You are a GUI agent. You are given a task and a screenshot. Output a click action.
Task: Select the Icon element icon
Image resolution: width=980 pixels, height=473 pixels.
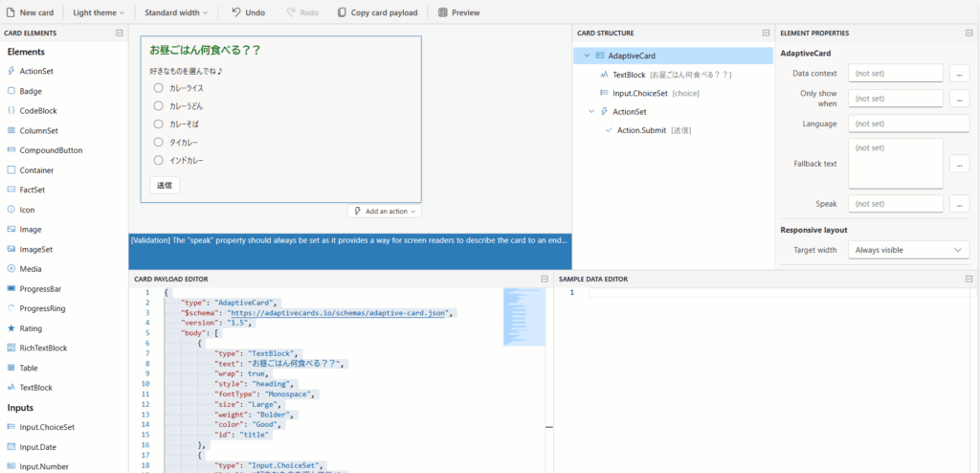11,210
